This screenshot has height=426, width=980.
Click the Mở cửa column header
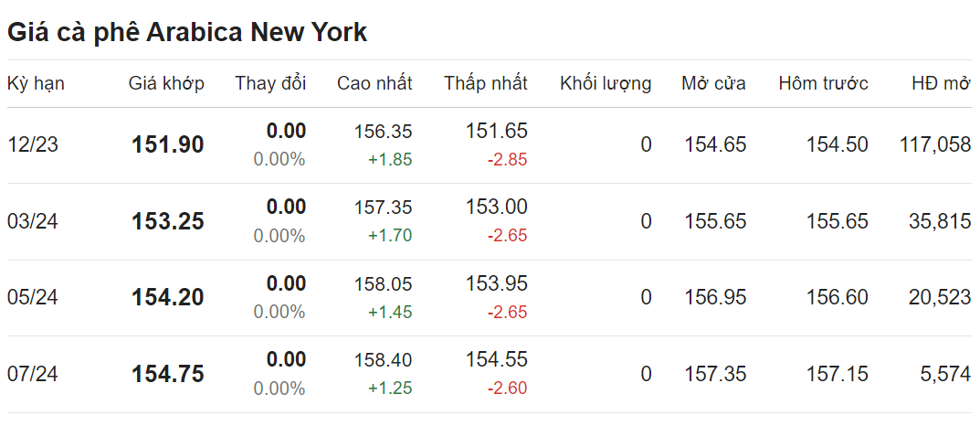point(713,83)
